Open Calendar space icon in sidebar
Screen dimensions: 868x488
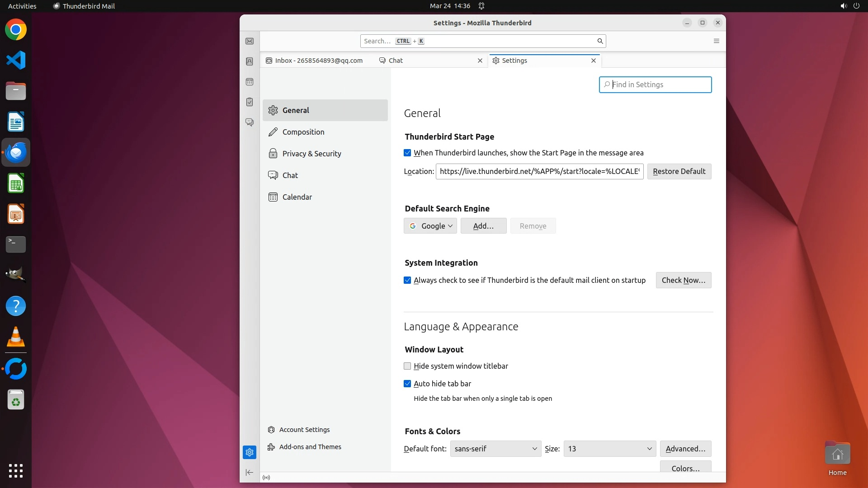tap(250, 82)
